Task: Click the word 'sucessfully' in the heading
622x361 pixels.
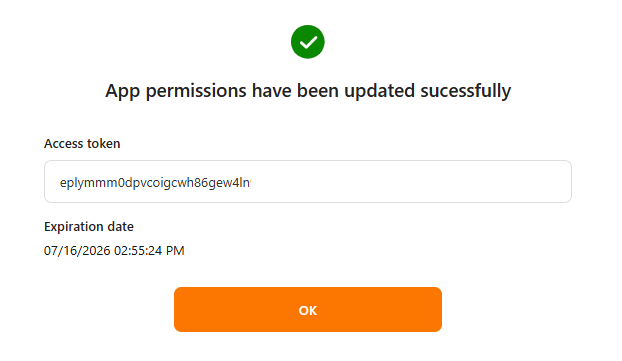Action: 466,91
